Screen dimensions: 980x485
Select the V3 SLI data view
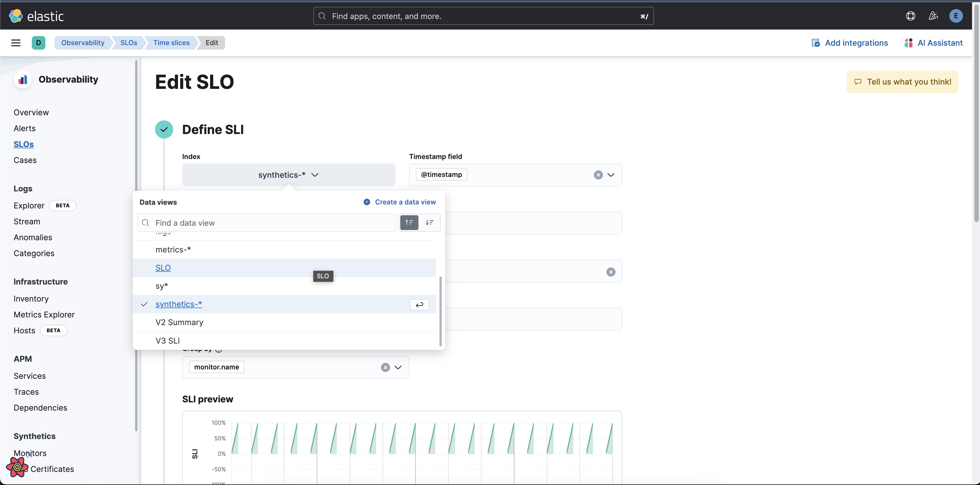tap(284, 341)
